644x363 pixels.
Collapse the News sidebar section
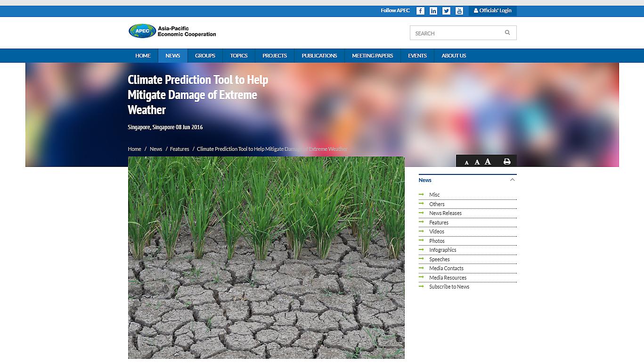tap(513, 180)
